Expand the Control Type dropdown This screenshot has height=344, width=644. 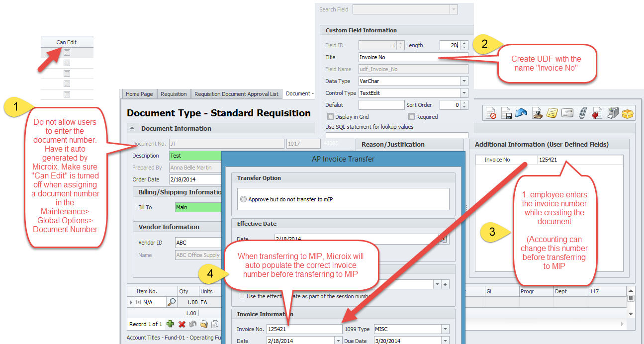click(463, 93)
